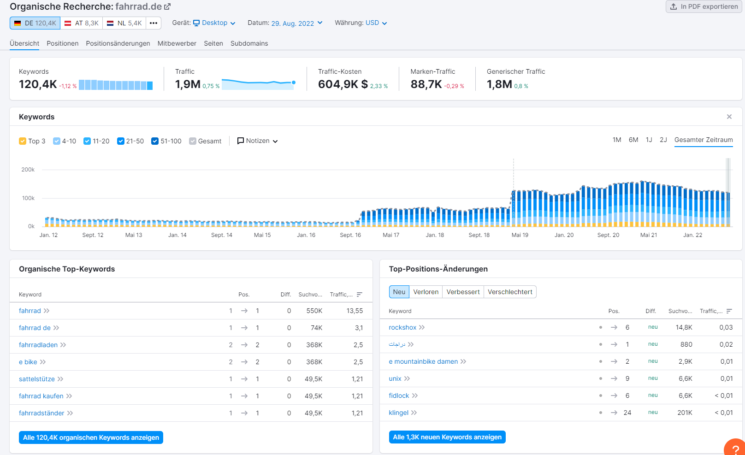The image size is (745, 455).
Task: Switch to the Mitbewerber tab
Action: (177, 43)
